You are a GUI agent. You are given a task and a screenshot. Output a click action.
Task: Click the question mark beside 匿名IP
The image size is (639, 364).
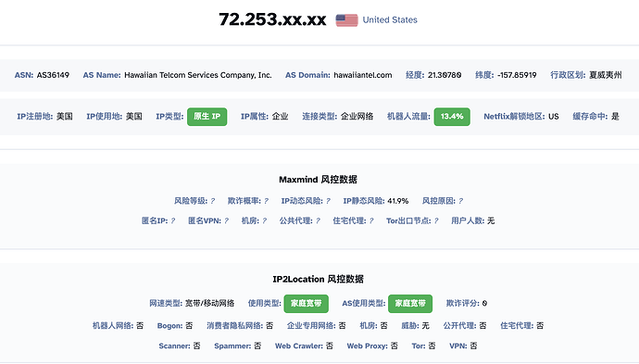(172, 221)
